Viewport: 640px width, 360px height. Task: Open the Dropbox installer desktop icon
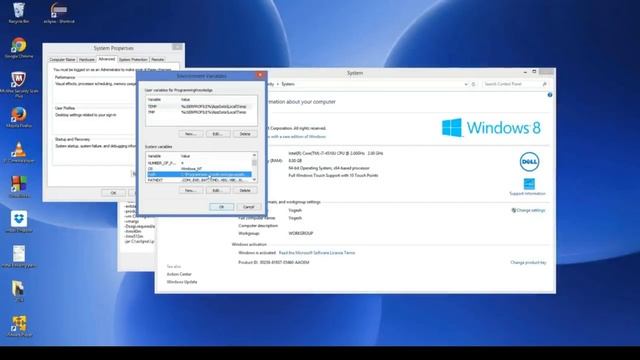point(19,222)
